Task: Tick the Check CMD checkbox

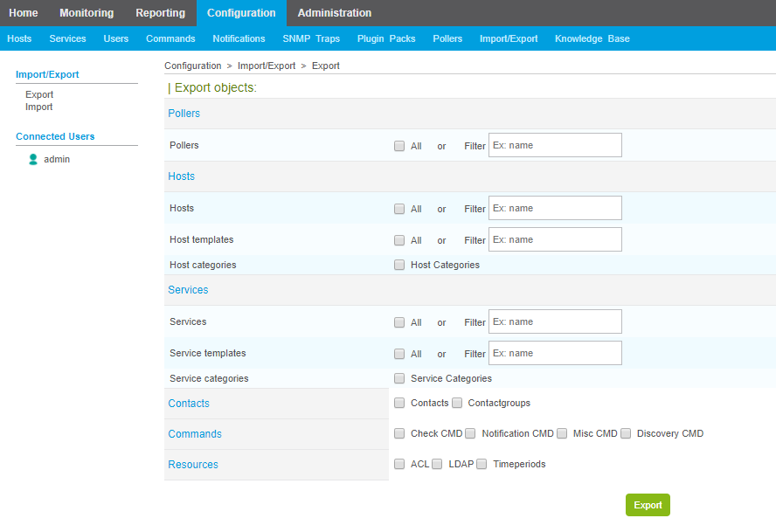Action: (398, 433)
